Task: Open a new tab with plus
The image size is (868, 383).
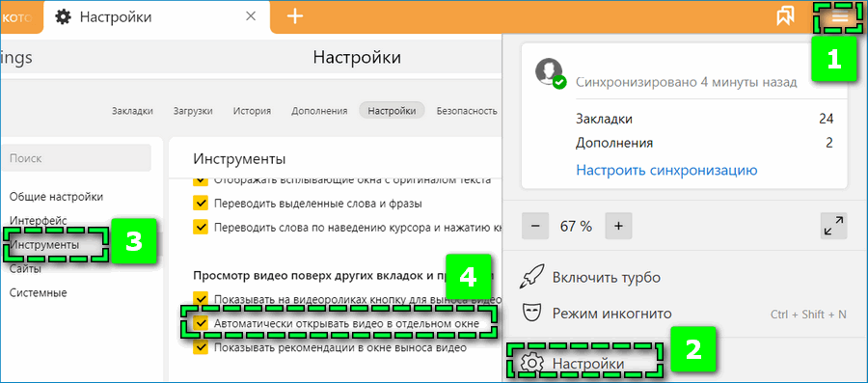Action: tap(295, 16)
